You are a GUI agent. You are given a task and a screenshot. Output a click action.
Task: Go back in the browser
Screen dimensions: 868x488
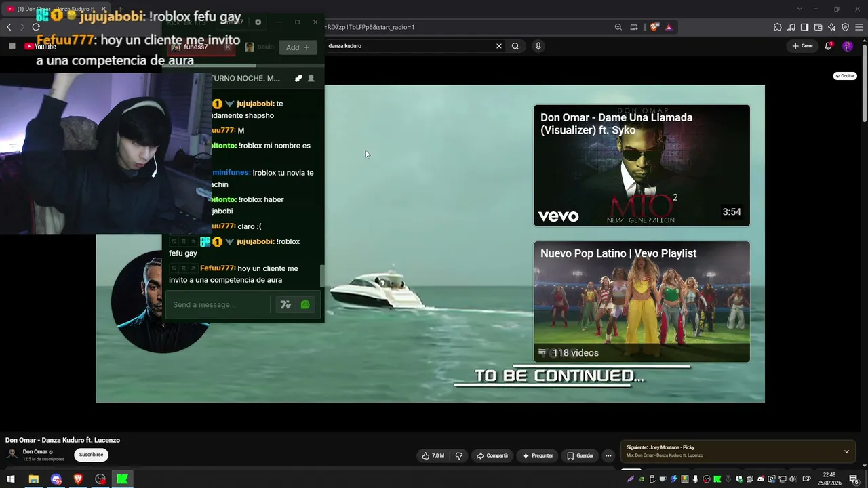(9, 27)
